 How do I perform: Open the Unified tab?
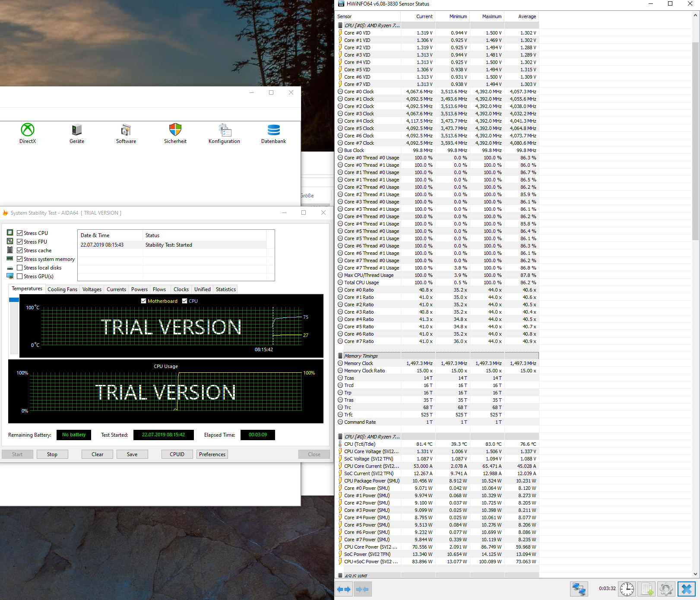click(203, 289)
